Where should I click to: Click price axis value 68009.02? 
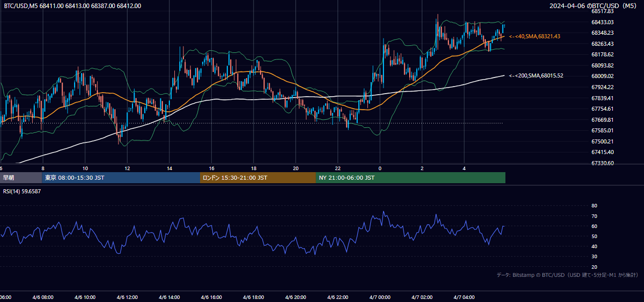click(x=602, y=76)
